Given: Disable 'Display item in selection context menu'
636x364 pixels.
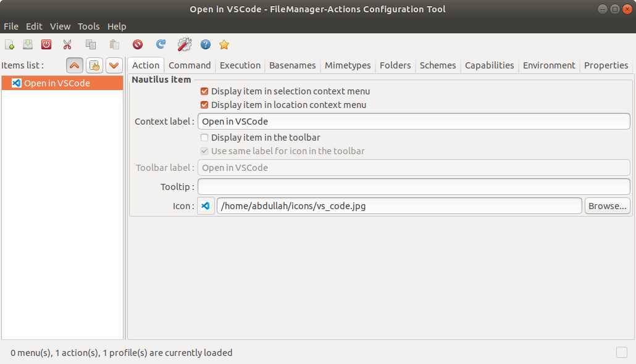Looking at the screenshot, I should point(204,91).
